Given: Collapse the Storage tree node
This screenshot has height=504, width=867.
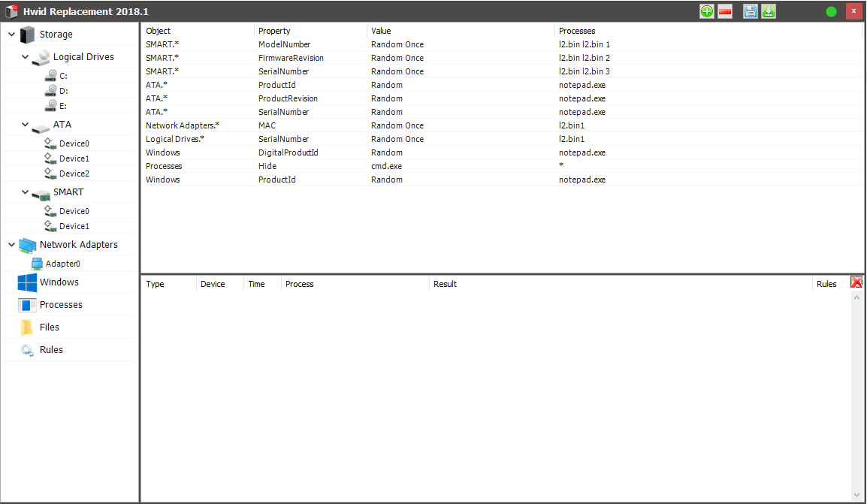Looking at the screenshot, I should coord(11,35).
